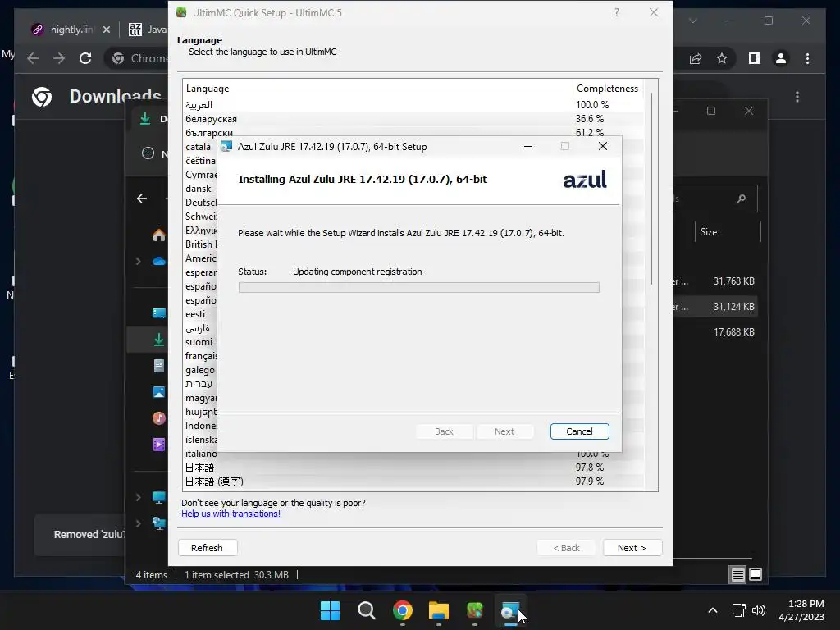Open the network status tray icon
Image resolution: width=840 pixels, height=630 pixels.
click(739, 610)
